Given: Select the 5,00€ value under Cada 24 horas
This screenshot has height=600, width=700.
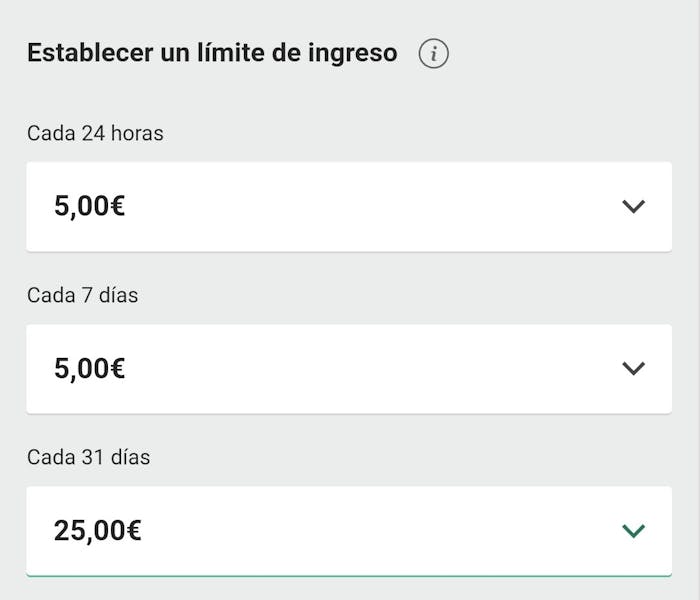Looking at the screenshot, I should [x=90, y=207].
